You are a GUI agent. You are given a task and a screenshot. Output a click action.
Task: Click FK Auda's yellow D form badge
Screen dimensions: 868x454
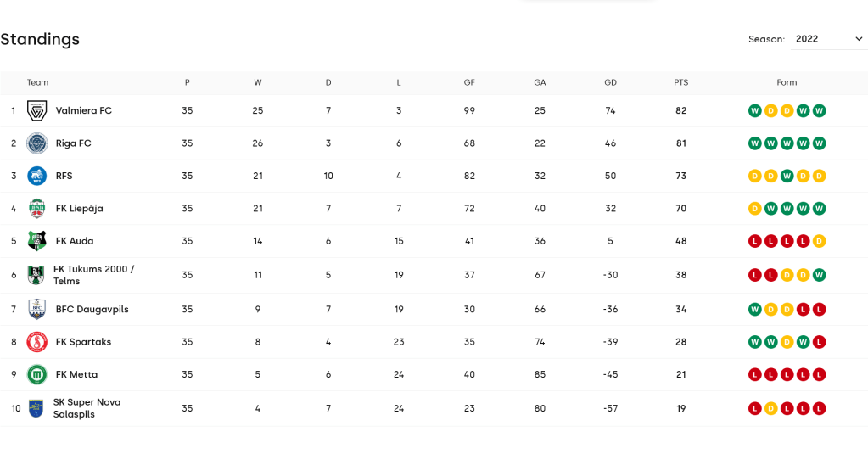point(819,241)
